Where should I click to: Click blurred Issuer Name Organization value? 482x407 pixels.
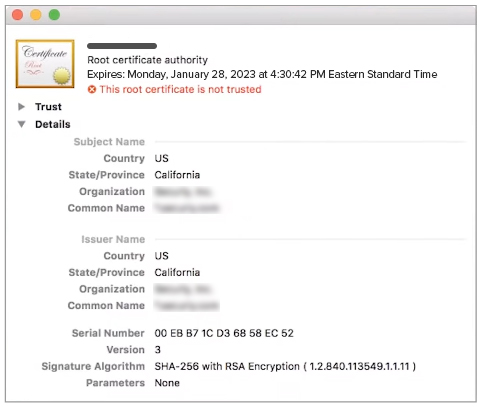coord(182,289)
